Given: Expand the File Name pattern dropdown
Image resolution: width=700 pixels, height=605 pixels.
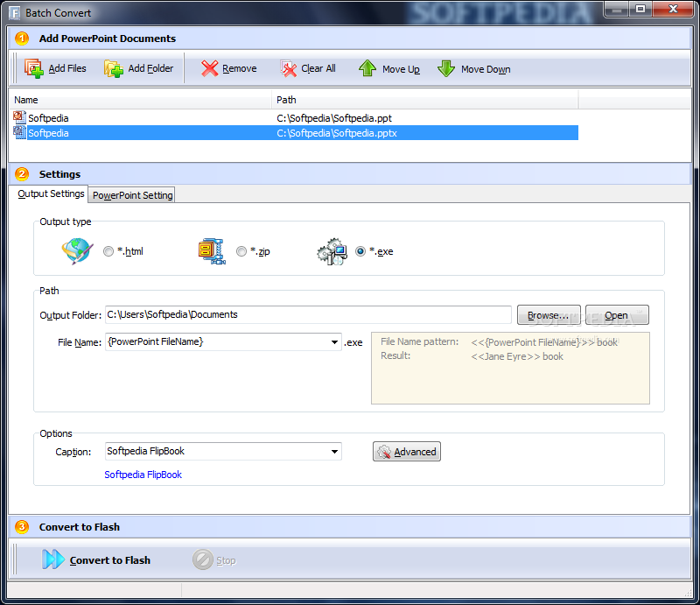Looking at the screenshot, I should (334, 342).
